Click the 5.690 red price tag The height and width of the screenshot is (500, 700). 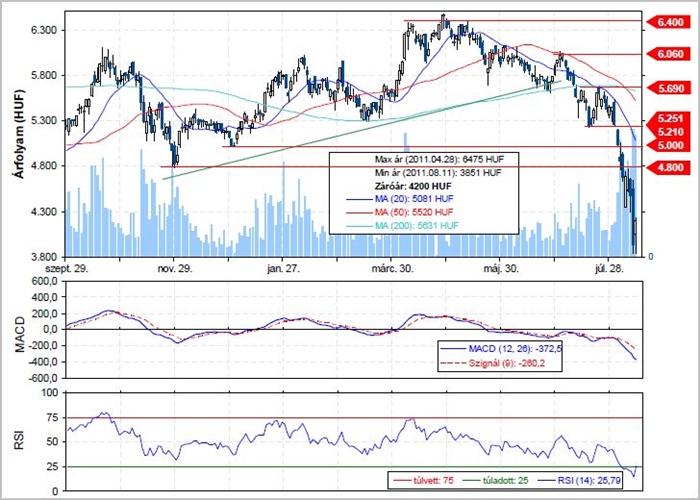tap(668, 88)
